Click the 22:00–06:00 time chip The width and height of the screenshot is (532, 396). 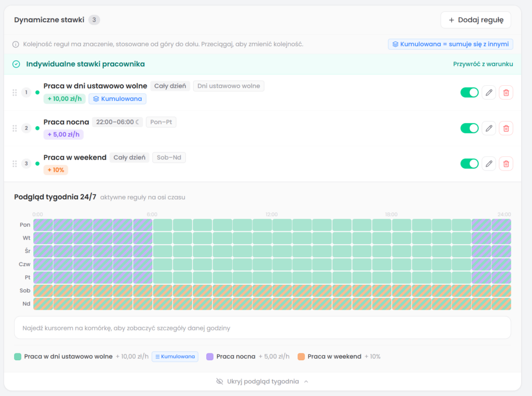click(117, 122)
